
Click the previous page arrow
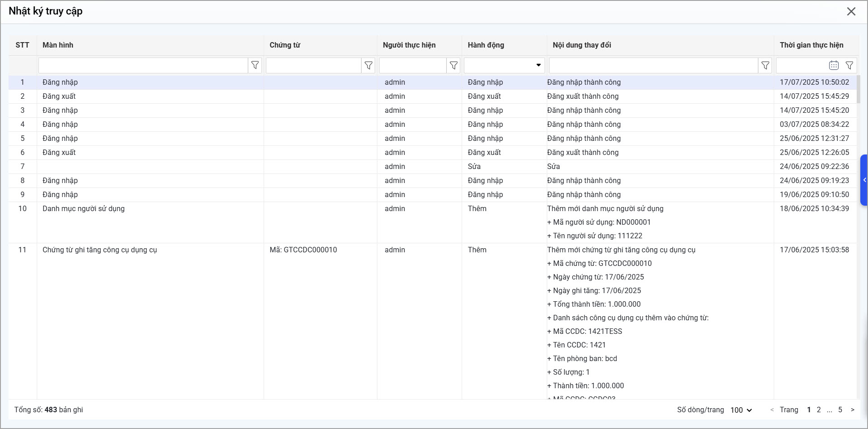(x=772, y=410)
